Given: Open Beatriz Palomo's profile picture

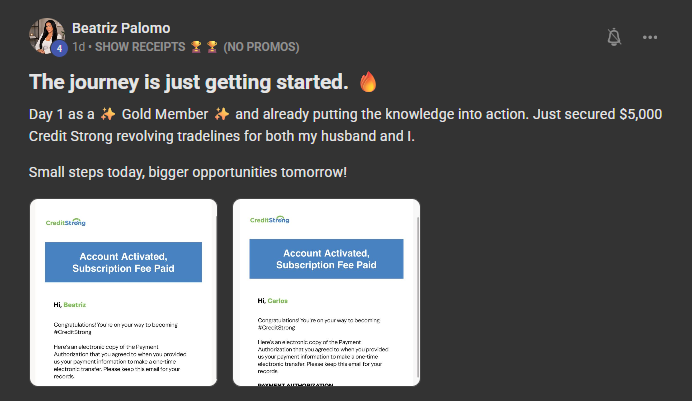Looking at the screenshot, I should coord(47,36).
